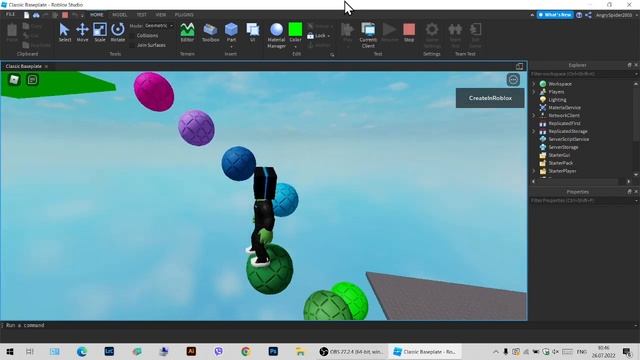The image size is (640, 360).
Task: Open the FILE menu
Action: coord(10,15)
